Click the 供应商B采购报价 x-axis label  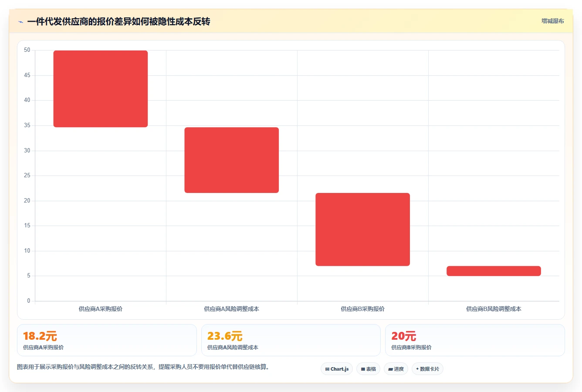[x=363, y=309]
